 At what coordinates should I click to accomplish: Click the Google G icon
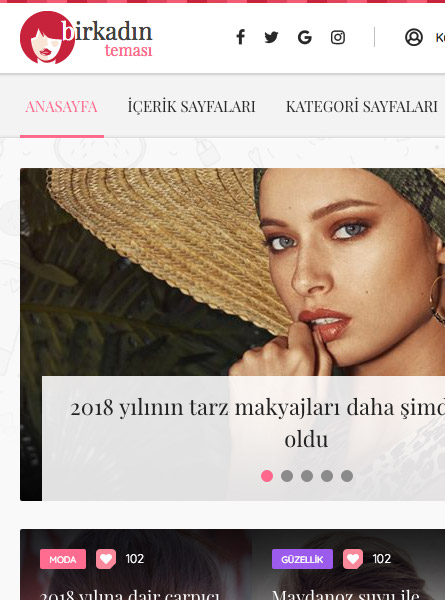[x=305, y=37]
